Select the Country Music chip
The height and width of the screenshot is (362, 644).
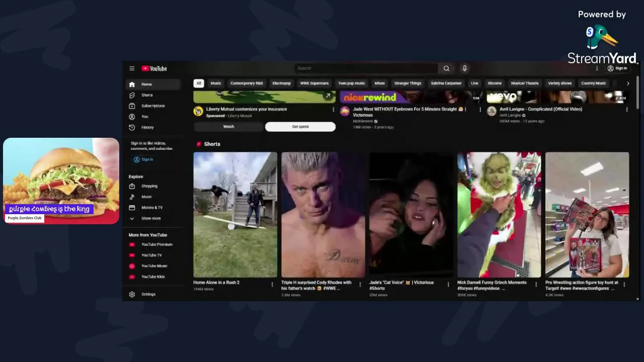click(594, 83)
